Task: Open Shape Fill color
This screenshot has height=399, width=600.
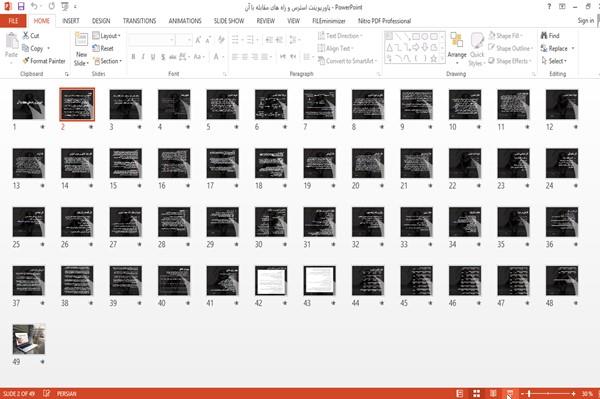Action: [x=505, y=36]
